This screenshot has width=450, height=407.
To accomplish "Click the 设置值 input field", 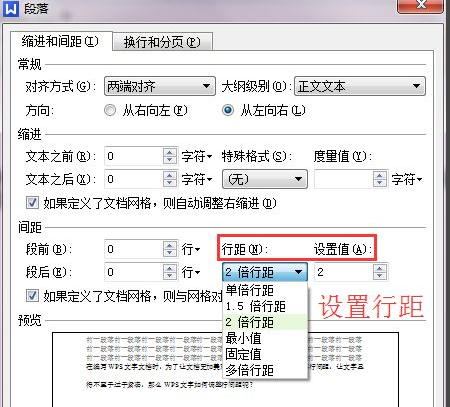I will (x=344, y=272).
